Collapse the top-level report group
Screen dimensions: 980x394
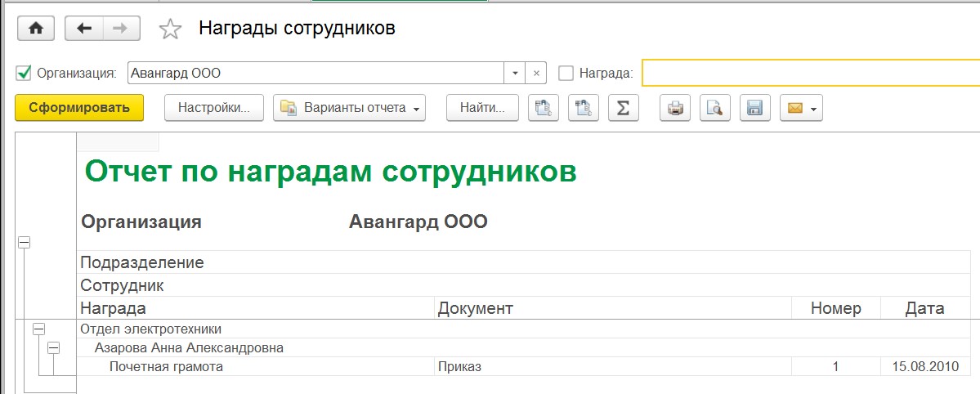[x=24, y=244]
